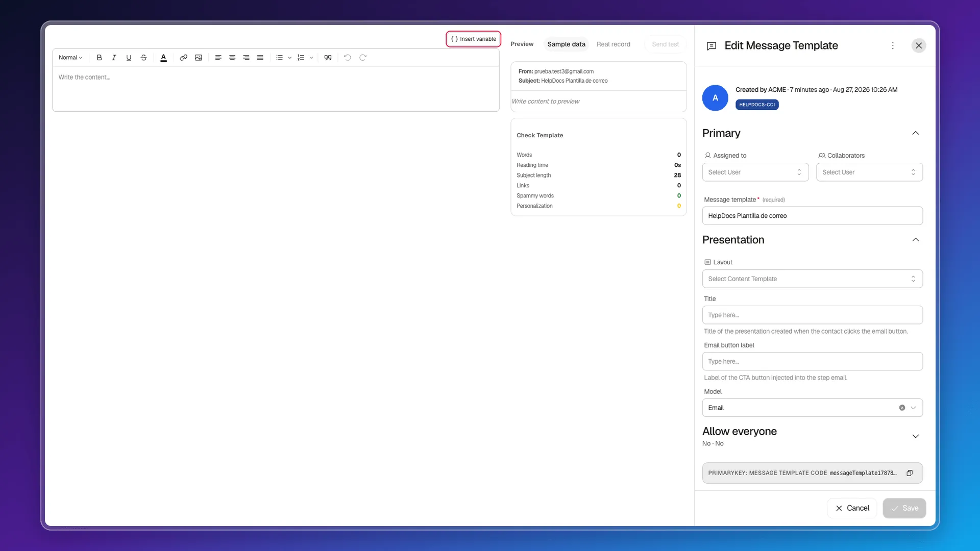Insert a bulleted list
980x551 pixels.
pos(279,58)
